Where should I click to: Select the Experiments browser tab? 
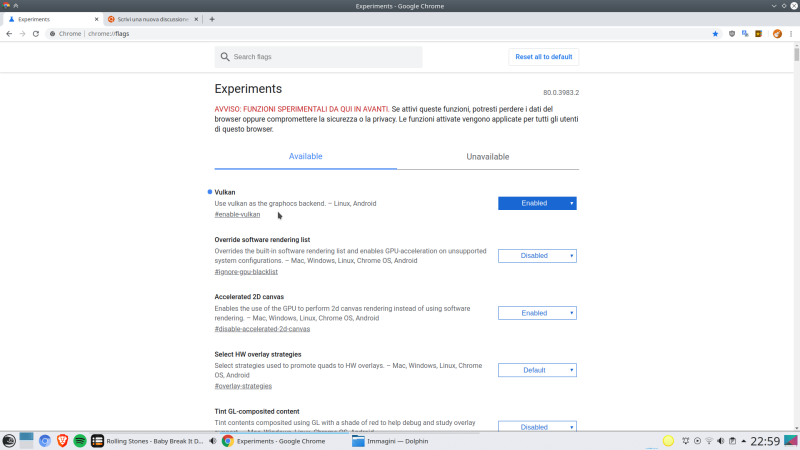(51, 19)
